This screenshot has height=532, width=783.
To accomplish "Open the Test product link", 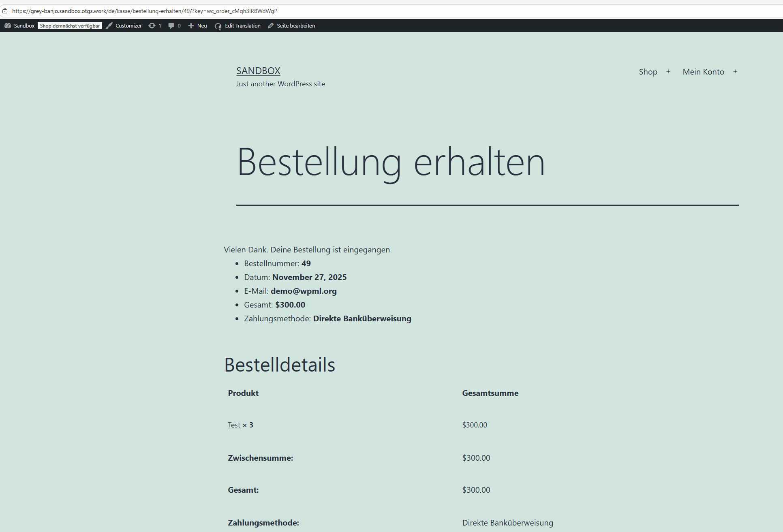I will 234,425.
